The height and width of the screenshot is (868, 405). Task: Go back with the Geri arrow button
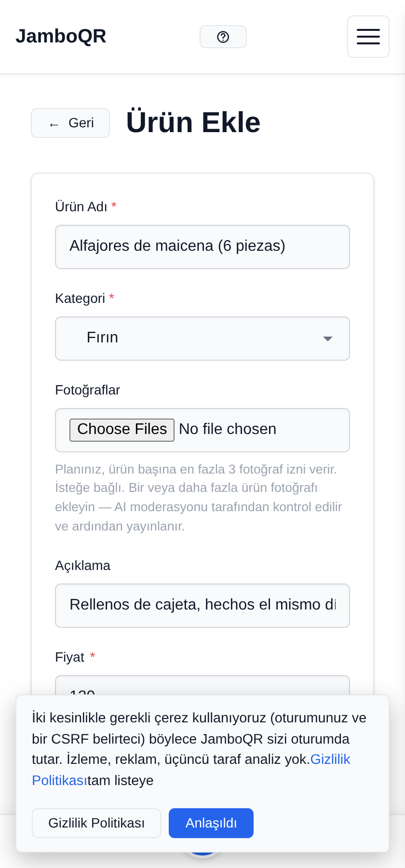point(70,123)
